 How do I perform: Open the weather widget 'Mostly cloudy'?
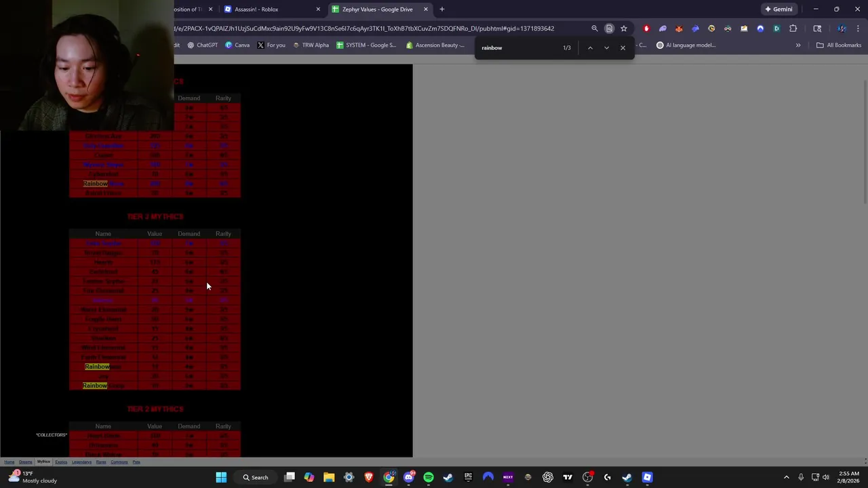33,477
